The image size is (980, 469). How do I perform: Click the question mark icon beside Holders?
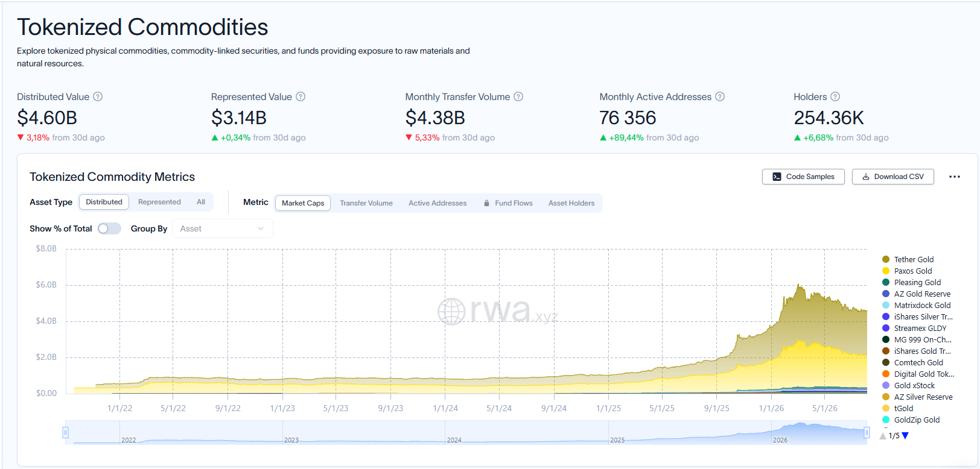coord(835,96)
